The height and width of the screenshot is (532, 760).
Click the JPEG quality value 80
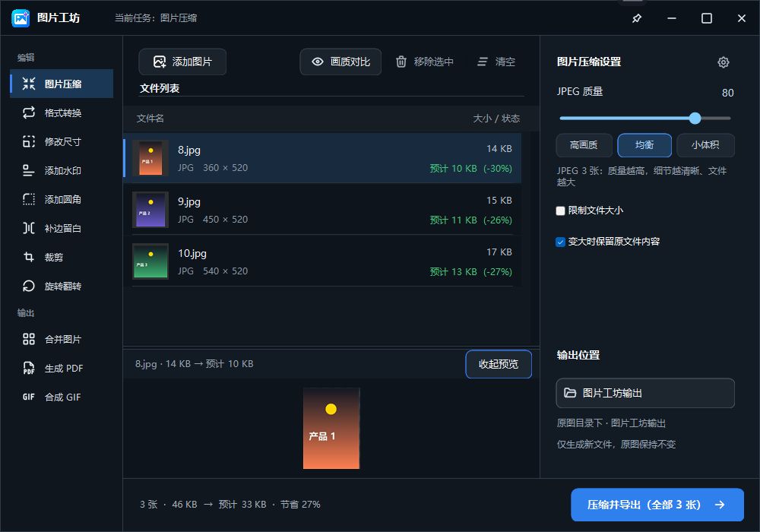pos(727,93)
